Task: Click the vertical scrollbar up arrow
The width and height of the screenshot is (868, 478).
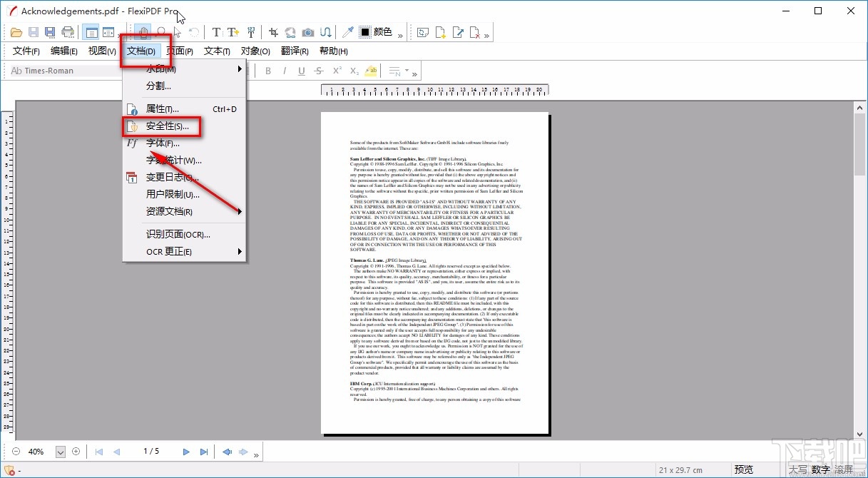Action: tap(860, 107)
